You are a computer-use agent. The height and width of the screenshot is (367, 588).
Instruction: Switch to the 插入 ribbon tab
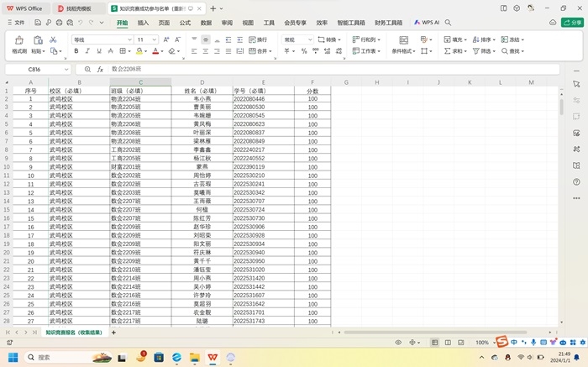[x=143, y=23]
